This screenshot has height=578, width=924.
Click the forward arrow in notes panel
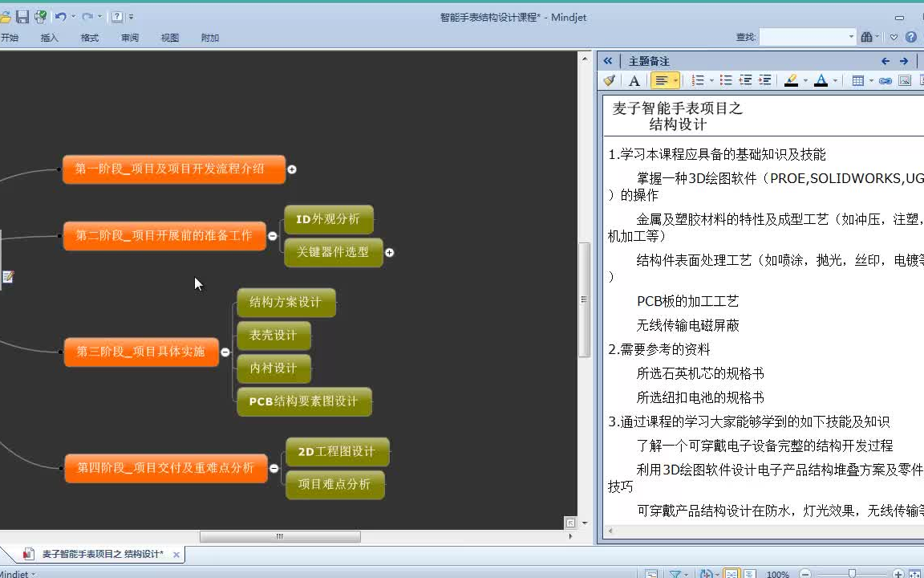[904, 60]
